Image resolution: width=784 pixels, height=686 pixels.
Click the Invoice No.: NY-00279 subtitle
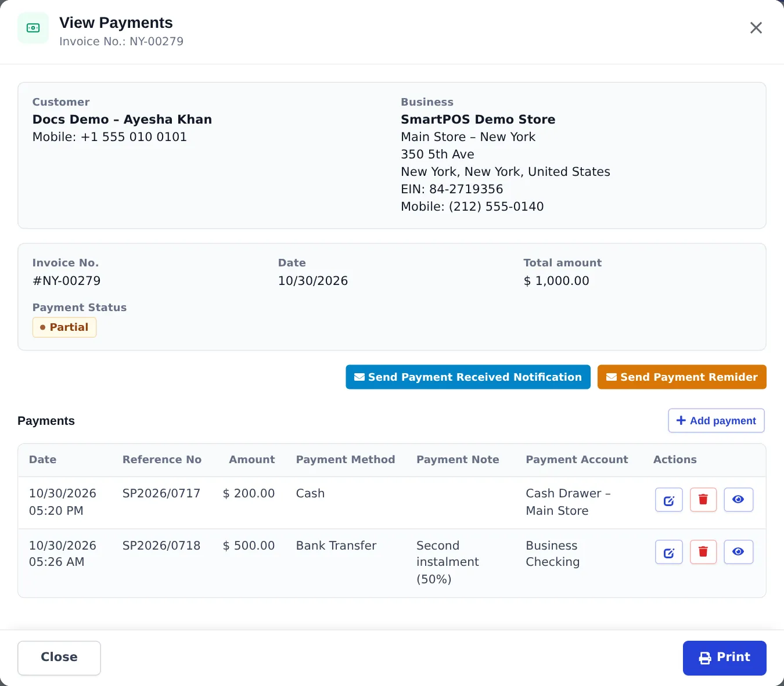tap(121, 41)
